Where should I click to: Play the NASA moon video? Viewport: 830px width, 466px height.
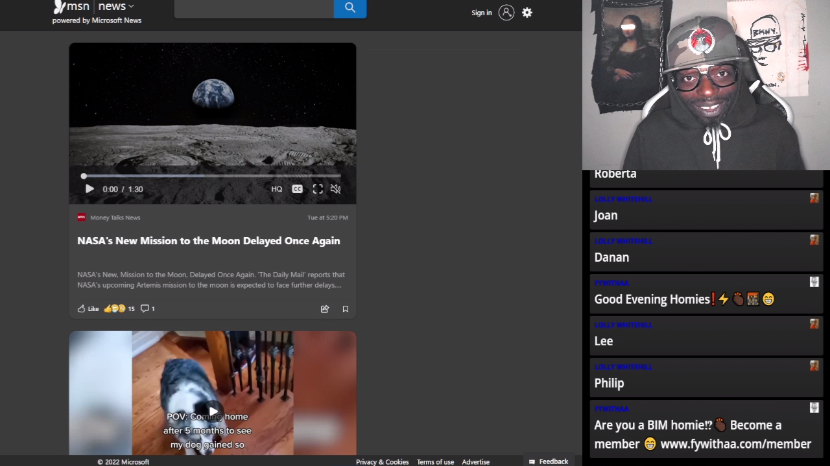coord(89,189)
